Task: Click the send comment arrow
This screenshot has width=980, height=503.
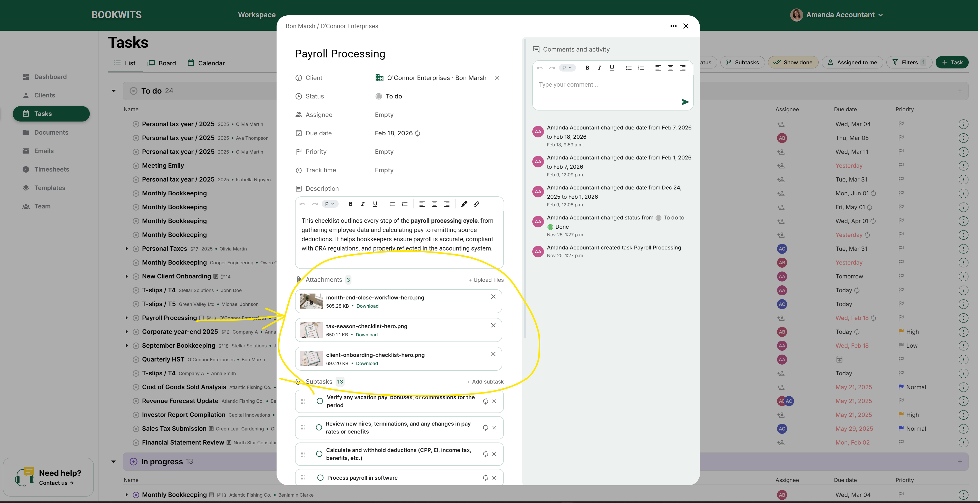Action: click(685, 102)
